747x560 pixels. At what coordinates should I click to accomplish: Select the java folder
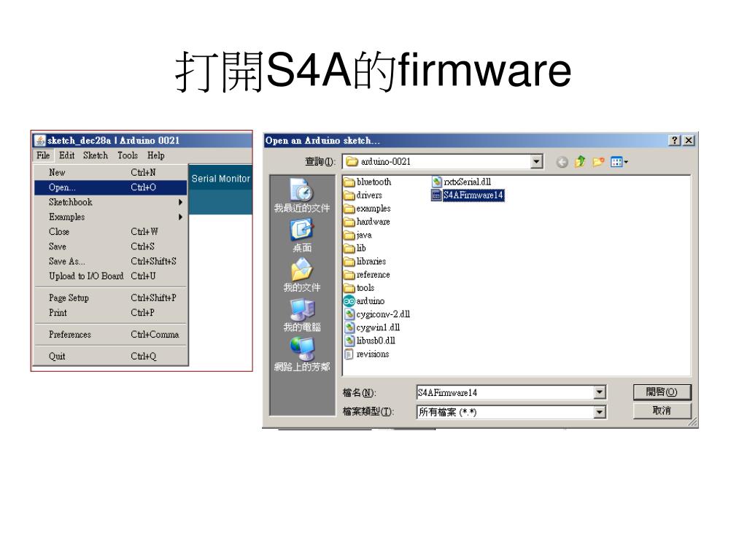357,236
